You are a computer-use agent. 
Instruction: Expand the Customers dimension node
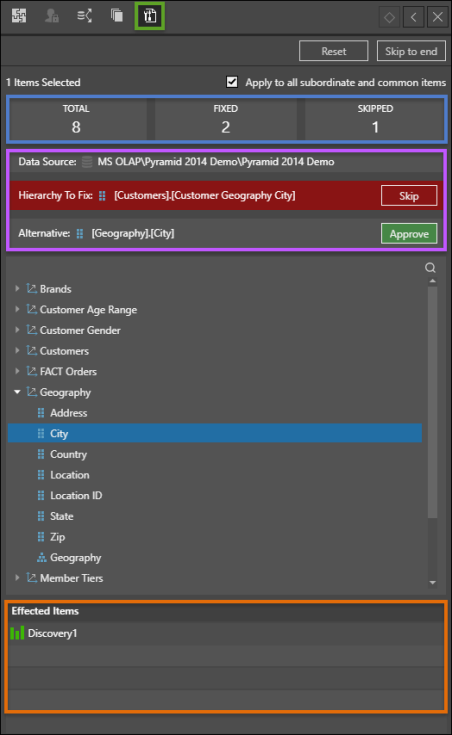[17, 350]
